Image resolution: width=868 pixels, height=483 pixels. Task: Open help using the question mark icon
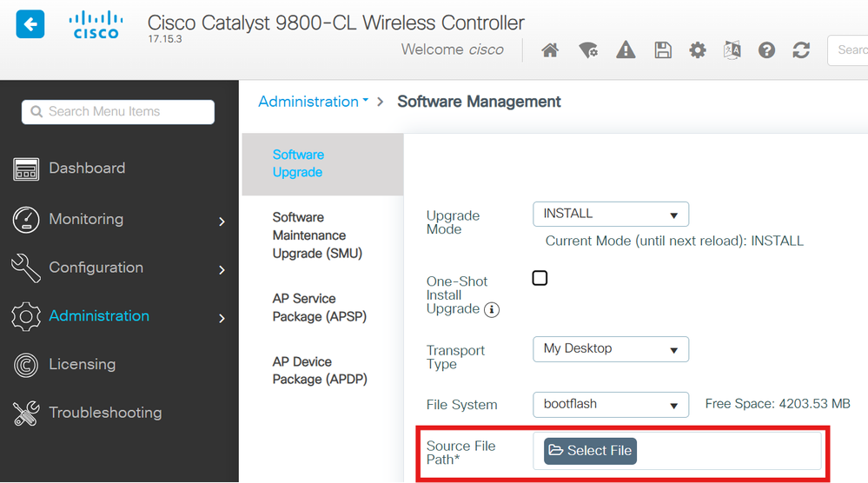tap(766, 50)
